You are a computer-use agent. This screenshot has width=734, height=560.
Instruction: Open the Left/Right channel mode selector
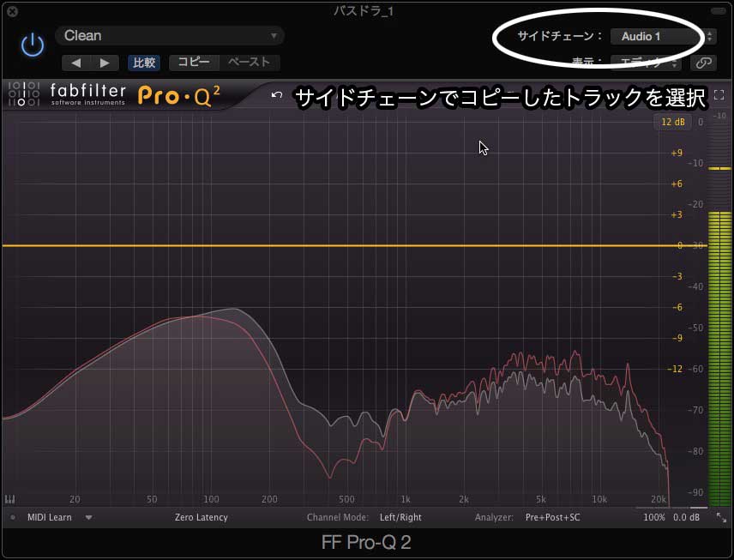coord(400,517)
